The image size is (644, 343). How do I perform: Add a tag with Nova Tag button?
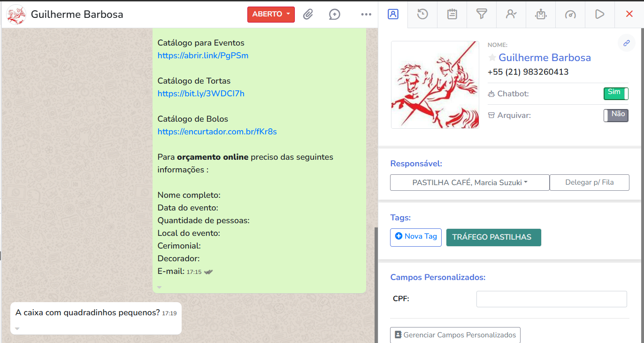click(x=416, y=237)
